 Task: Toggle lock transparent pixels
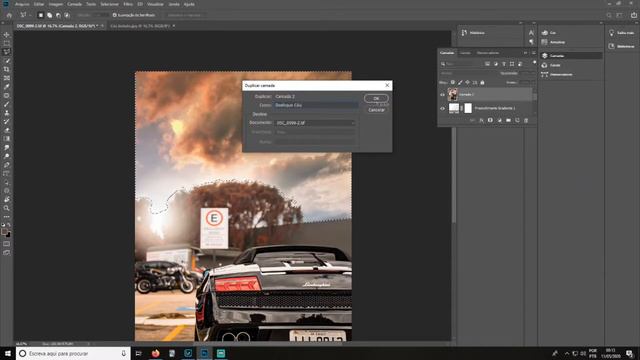(453, 82)
